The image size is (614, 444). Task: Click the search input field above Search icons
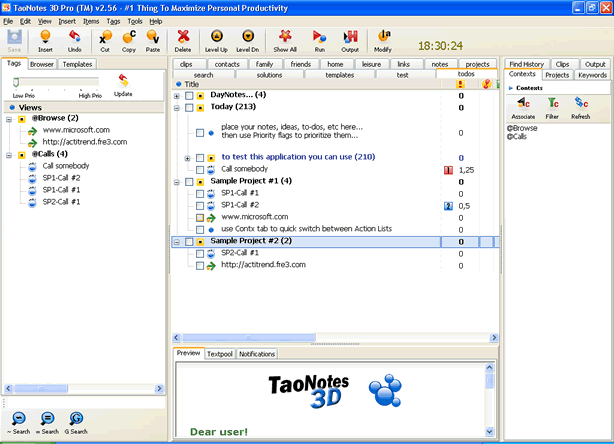(x=85, y=402)
